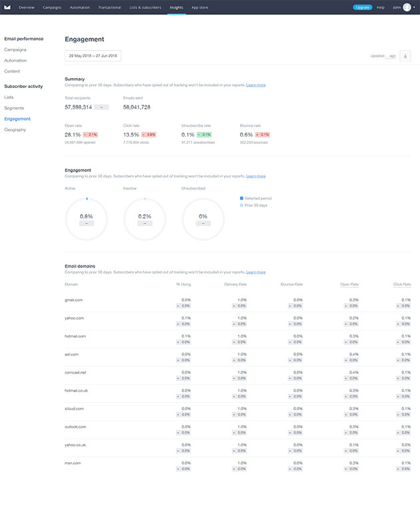
Task: Click the red bounce rate change badge
Action: (x=263, y=135)
